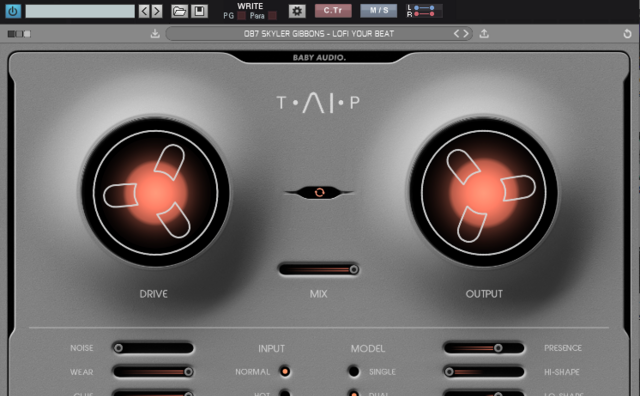Enable the PG toggle box
Viewport: 640px width, 396px height.
point(241,16)
